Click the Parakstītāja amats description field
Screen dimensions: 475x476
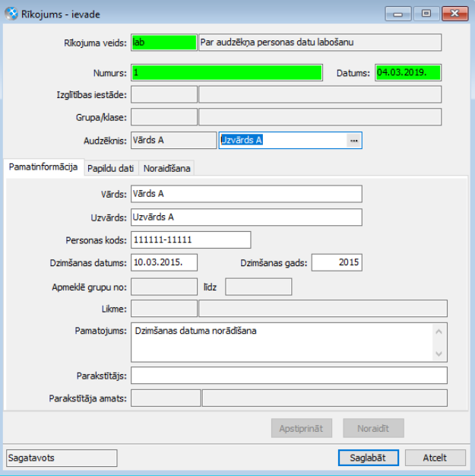click(325, 398)
